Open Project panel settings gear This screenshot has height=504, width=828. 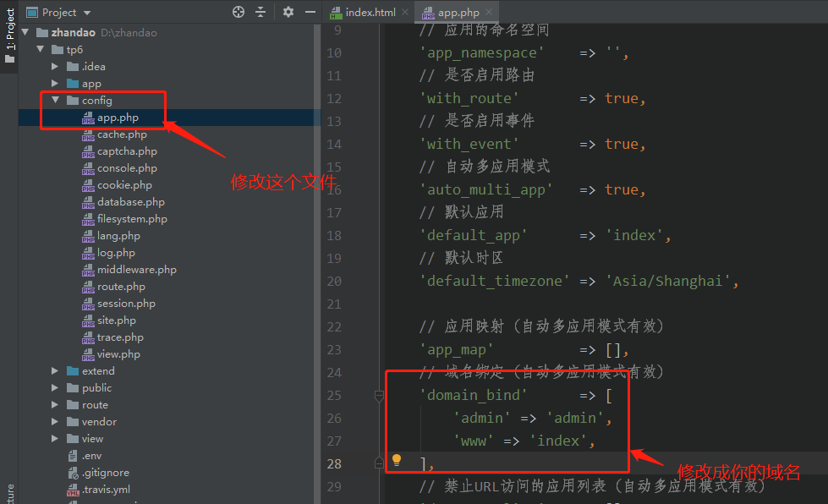[x=288, y=12]
